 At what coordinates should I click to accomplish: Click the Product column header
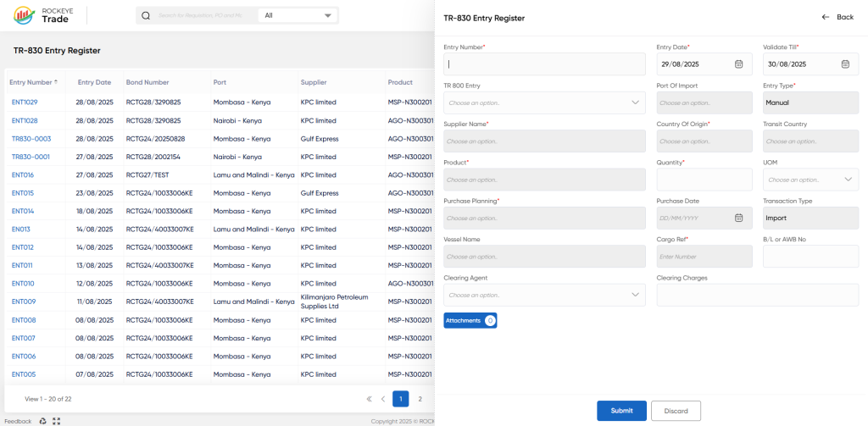(x=400, y=82)
